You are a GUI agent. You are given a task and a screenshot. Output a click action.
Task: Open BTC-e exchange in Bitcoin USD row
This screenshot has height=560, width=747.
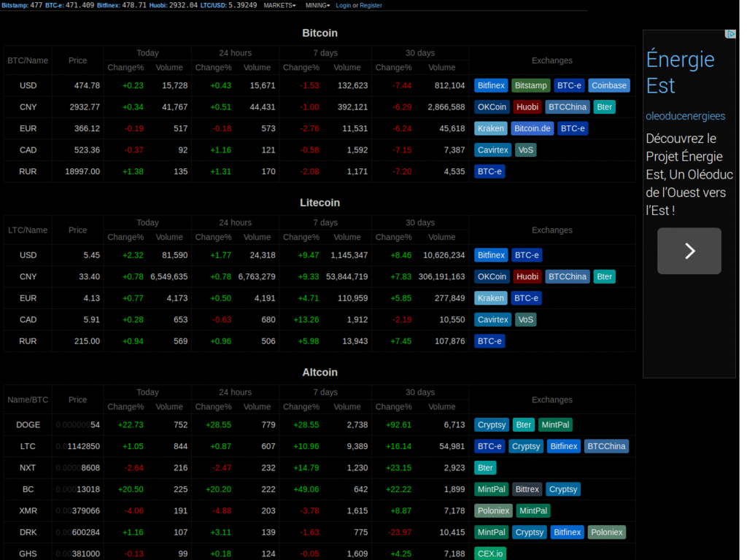click(x=569, y=86)
